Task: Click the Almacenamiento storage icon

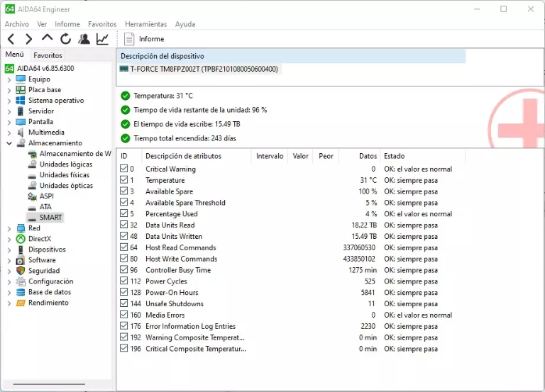Action: [21, 143]
